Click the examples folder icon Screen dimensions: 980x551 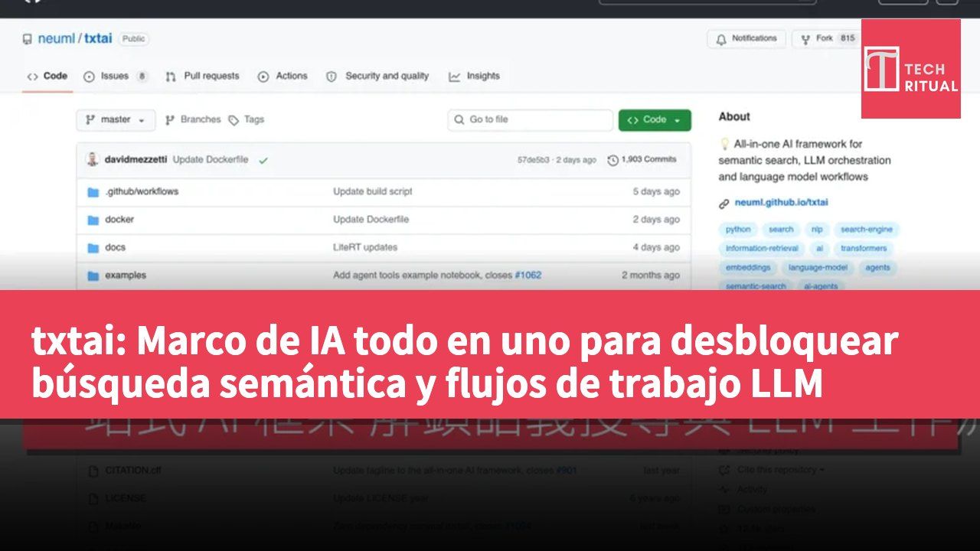(x=93, y=275)
